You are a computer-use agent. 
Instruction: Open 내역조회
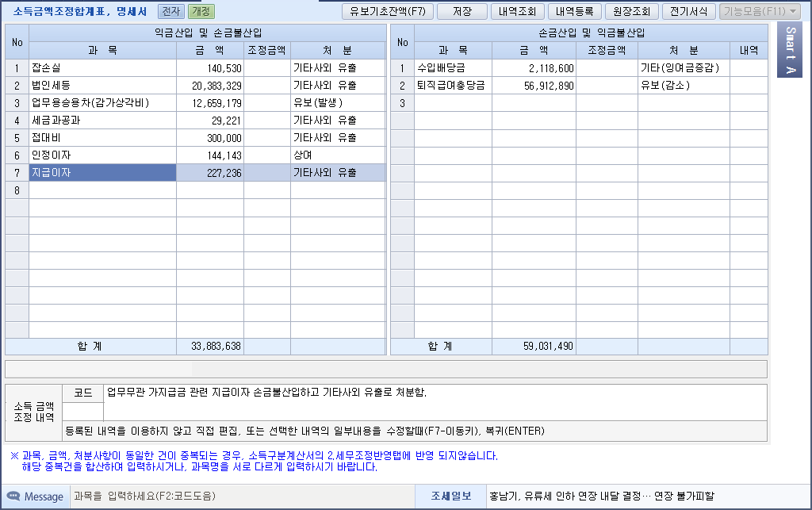click(x=517, y=11)
